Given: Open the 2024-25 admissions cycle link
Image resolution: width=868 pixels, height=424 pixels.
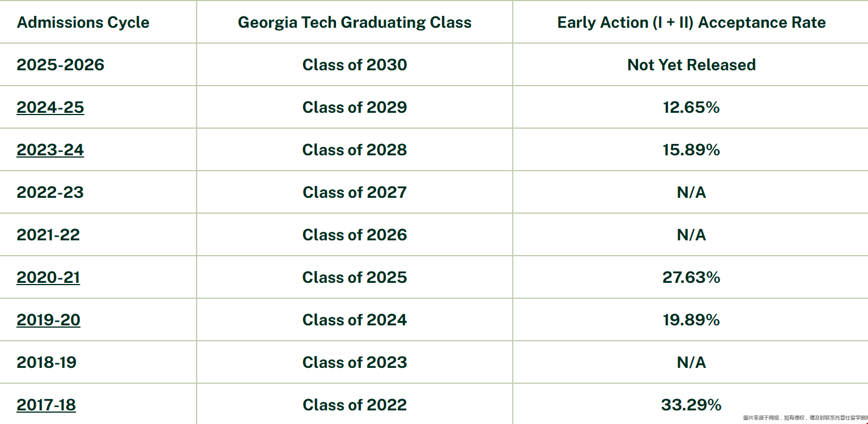Looking at the screenshot, I should [50, 108].
